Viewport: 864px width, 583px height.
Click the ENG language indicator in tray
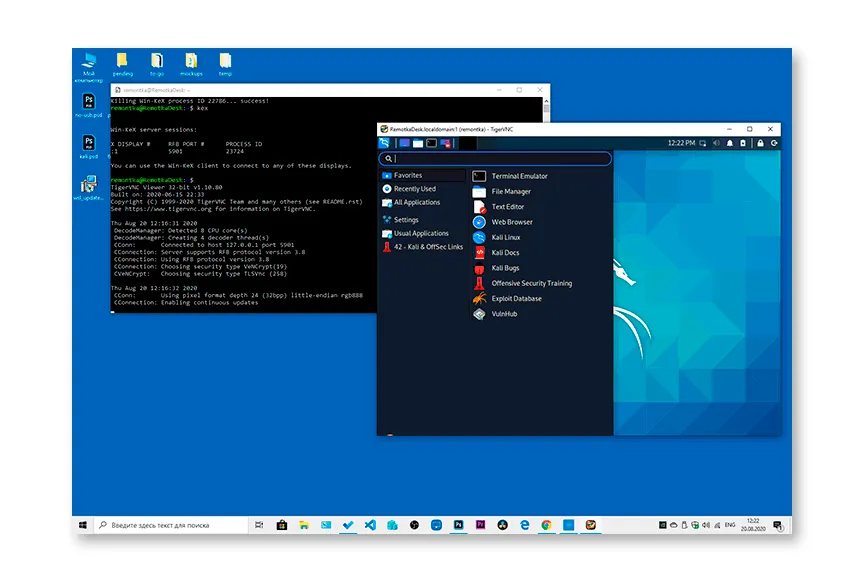730,525
